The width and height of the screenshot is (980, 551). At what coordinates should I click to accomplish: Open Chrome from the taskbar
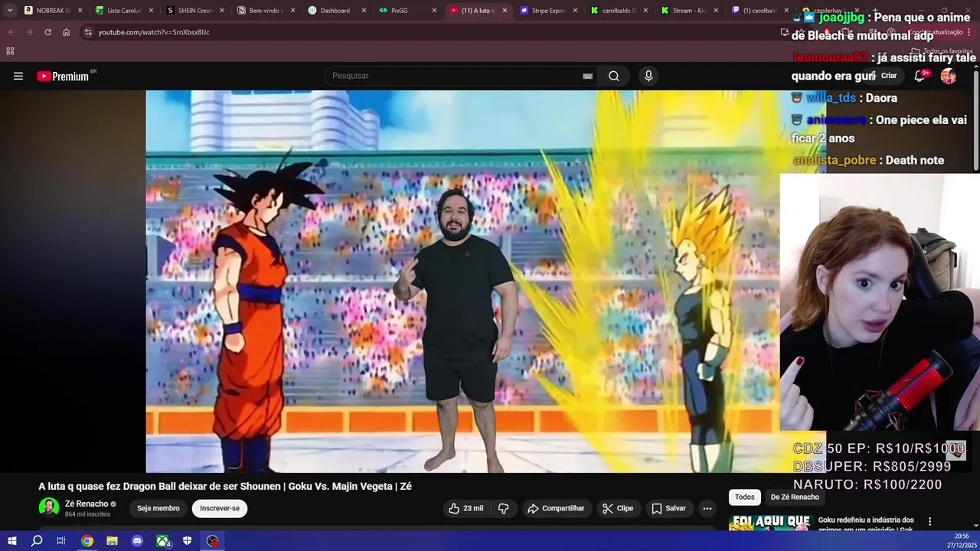pyautogui.click(x=87, y=541)
